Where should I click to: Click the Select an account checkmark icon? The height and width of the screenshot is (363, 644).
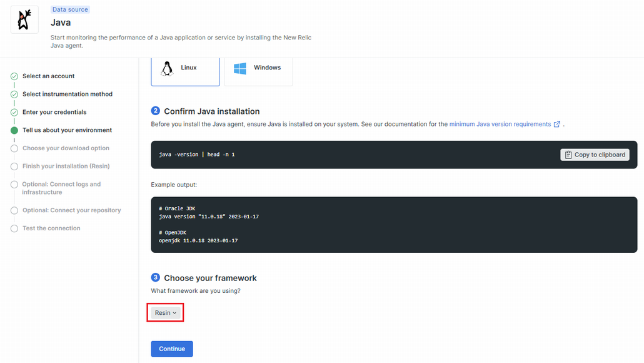[14, 76]
